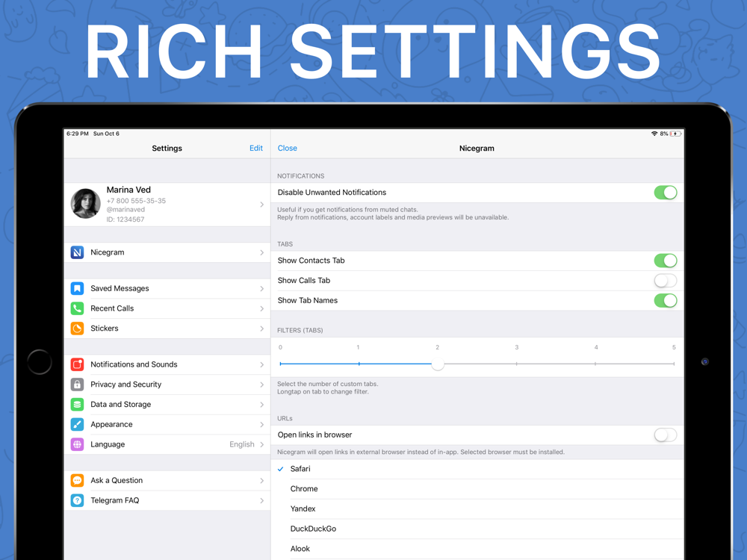Click the ID: 1234567 text
The height and width of the screenshot is (560, 747).
click(x=125, y=220)
